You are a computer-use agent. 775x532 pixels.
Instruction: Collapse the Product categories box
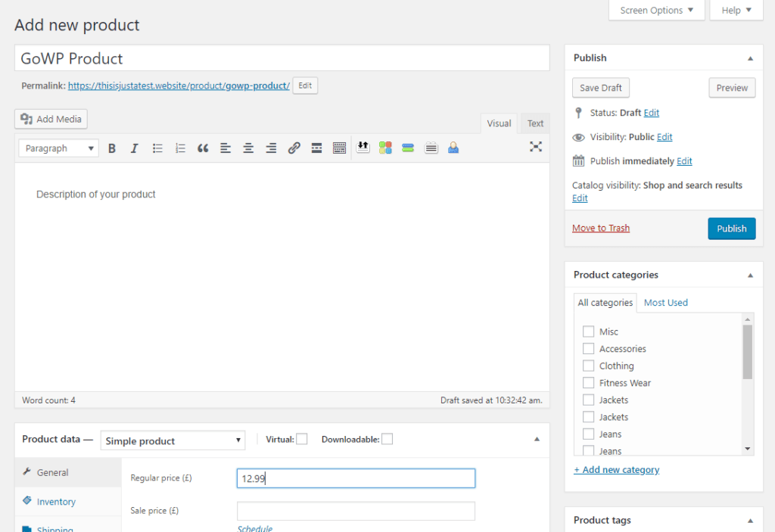(750, 275)
